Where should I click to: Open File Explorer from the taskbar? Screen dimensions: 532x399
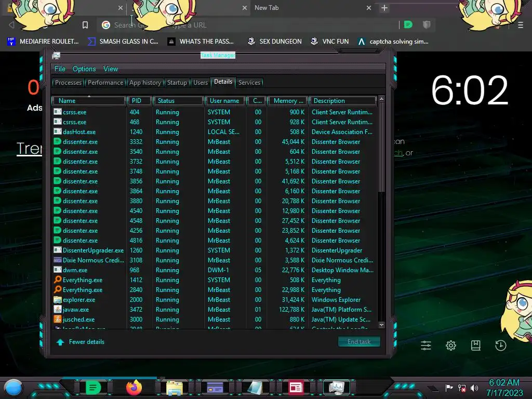(175, 388)
